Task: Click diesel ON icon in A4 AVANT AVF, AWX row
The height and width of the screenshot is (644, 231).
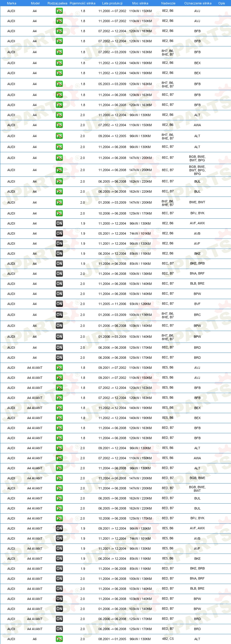Action: [59, 528]
